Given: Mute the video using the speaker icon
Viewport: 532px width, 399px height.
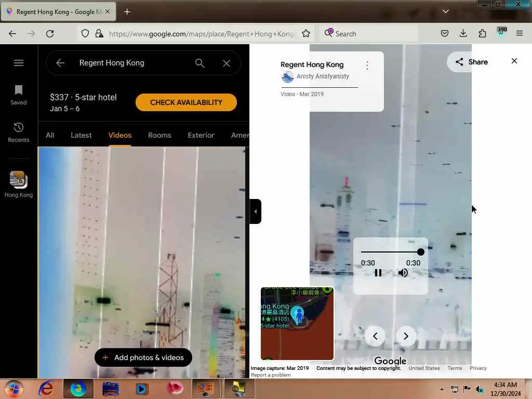Looking at the screenshot, I should click(403, 273).
